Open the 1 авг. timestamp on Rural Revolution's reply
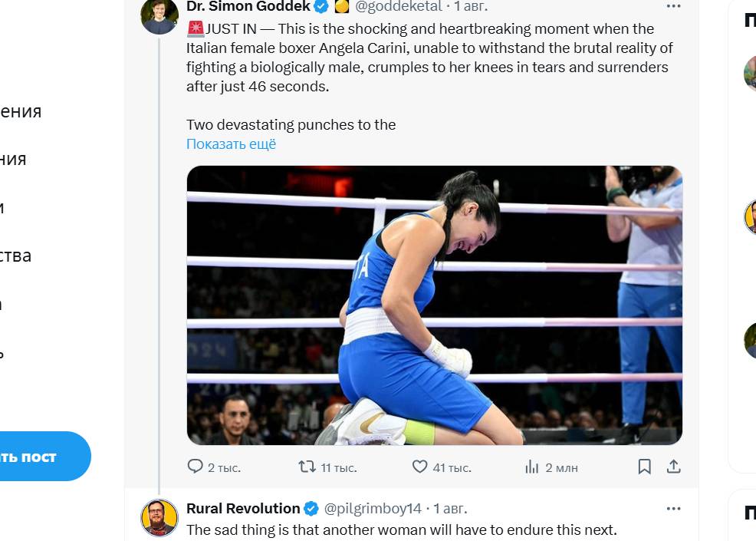 coord(450,508)
